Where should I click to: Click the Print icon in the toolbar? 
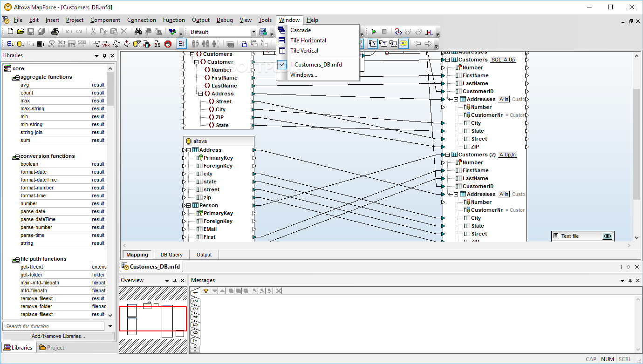(55, 32)
